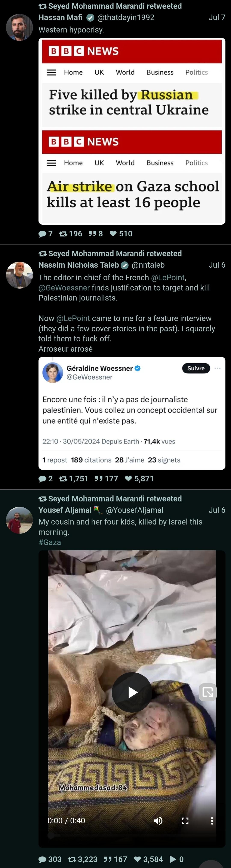The image size is (231, 868).
Task: Open the #Gaza hashtag
Action: [x=50, y=542]
